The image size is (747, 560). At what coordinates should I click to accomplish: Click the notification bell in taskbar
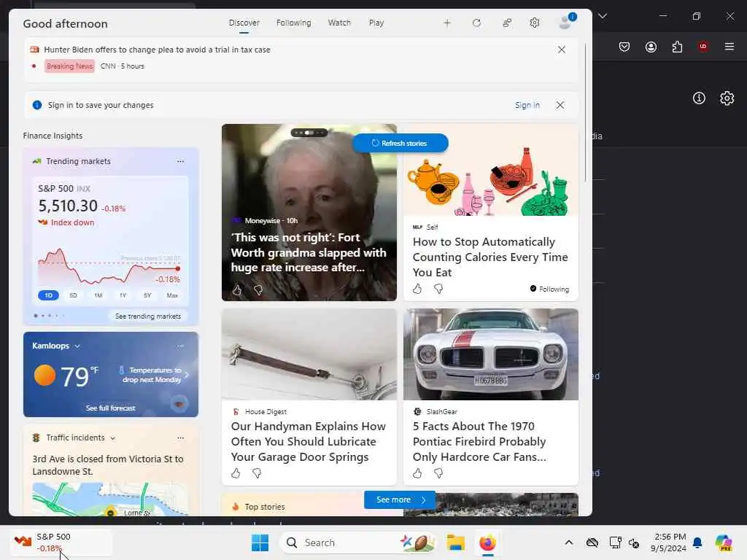[x=697, y=542]
